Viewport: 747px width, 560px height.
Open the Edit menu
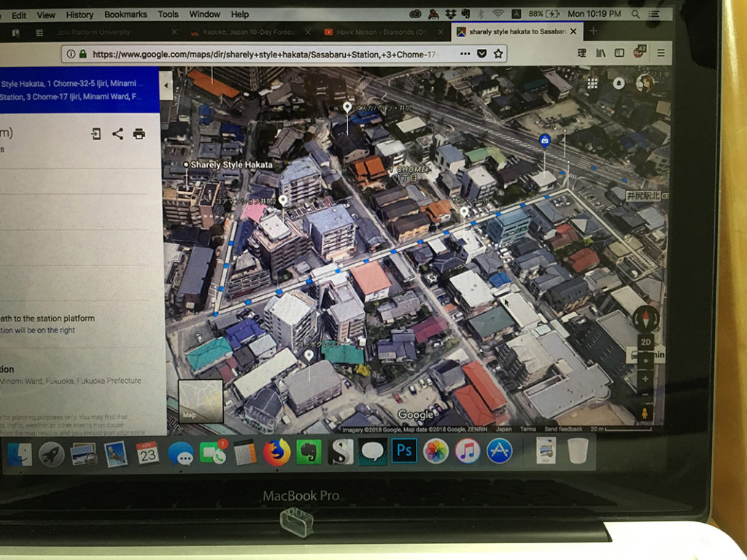coord(18,15)
